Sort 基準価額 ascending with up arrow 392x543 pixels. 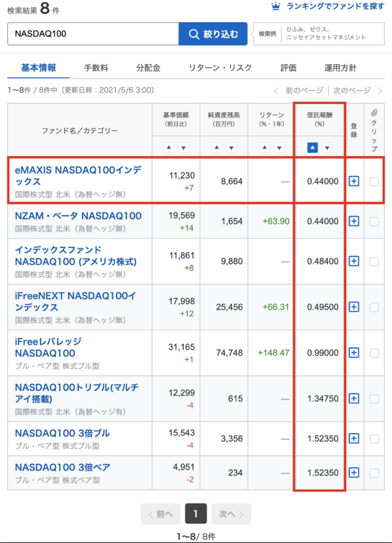[x=169, y=148]
